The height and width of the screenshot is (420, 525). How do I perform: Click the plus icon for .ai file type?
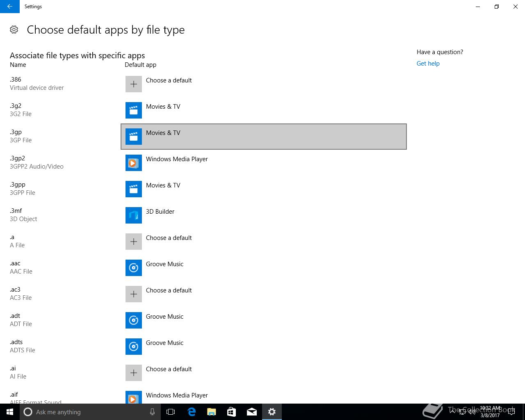(134, 373)
